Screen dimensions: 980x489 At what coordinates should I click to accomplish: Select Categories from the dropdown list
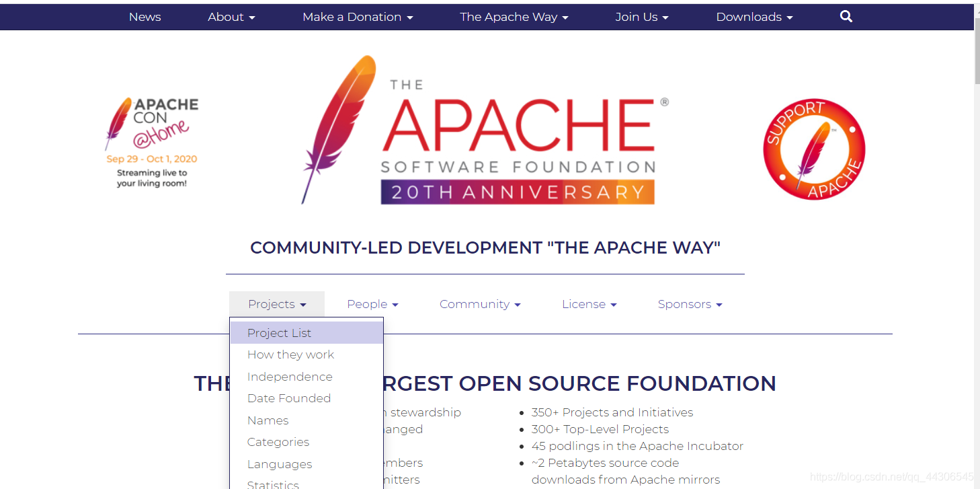coord(307,442)
